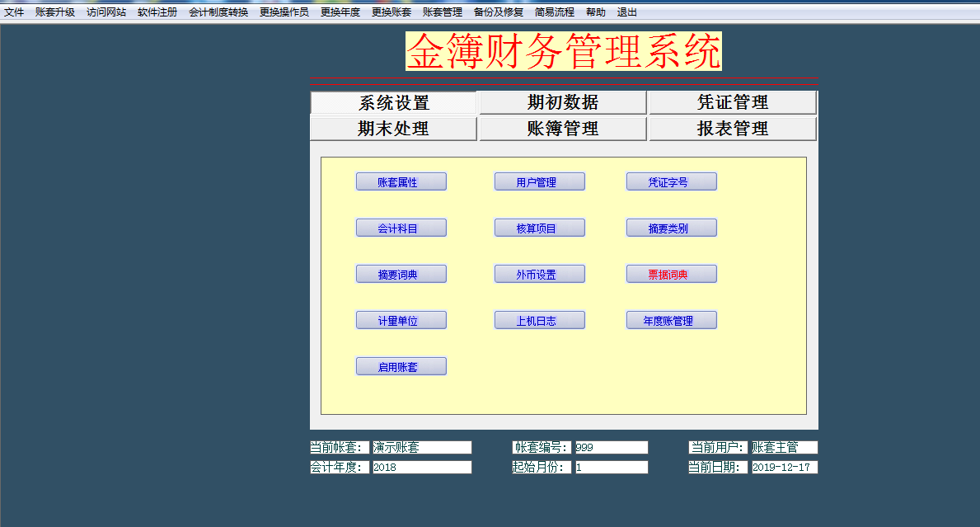
Task: Switch to the 账簿管理 tab
Action: (x=563, y=129)
